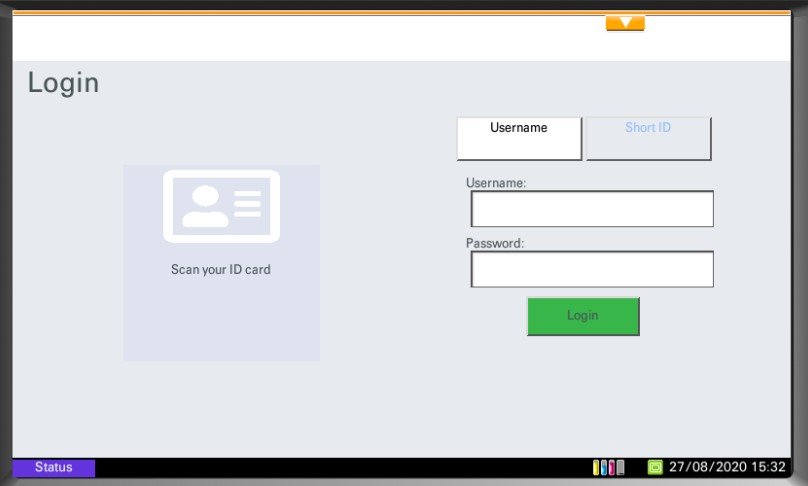Click the green device status icon
Image resolution: width=808 pixels, height=486 pixels.
(655, 467)
